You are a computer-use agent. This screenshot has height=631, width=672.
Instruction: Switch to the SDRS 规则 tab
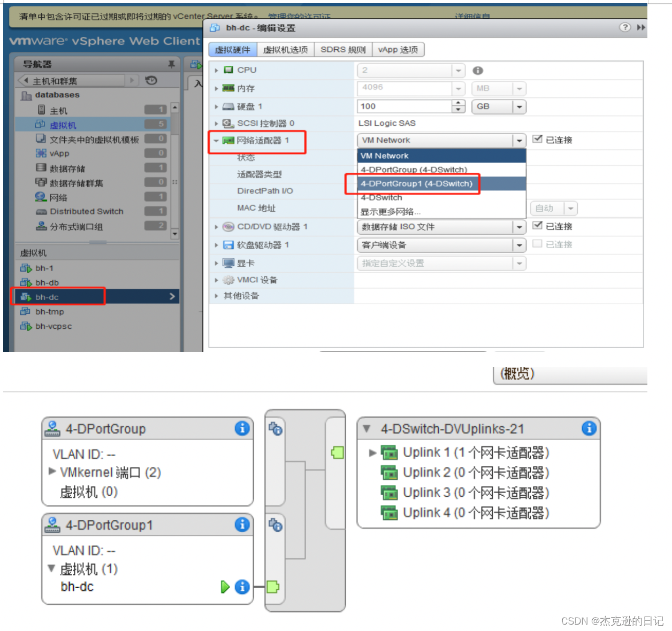tap(343, 50)
